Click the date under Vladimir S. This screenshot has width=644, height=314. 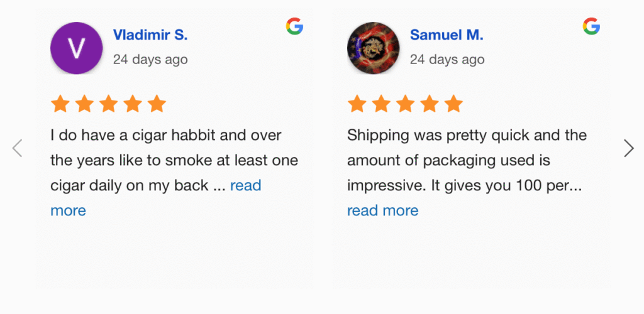coord(150,60)
